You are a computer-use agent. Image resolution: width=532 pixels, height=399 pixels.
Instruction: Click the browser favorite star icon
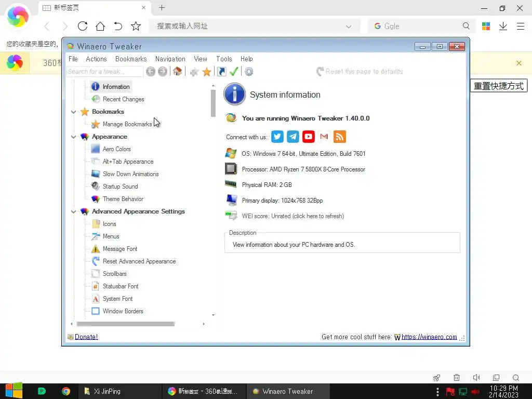pos(136,26)
